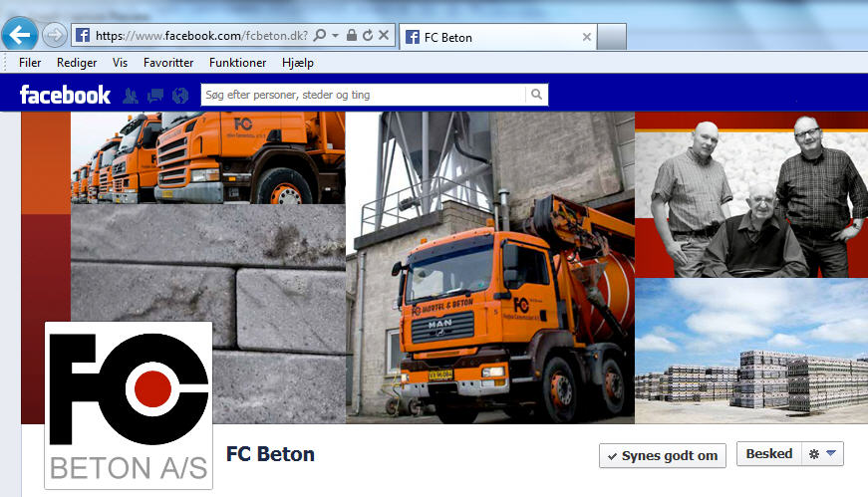
Task: Open the Filer menu
Action: click(x=30, y=63)
